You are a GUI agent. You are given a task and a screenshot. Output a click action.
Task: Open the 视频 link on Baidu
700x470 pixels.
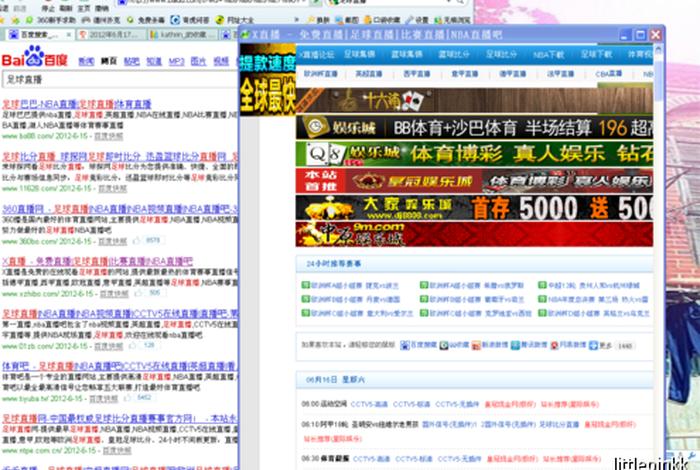(221, 61)
